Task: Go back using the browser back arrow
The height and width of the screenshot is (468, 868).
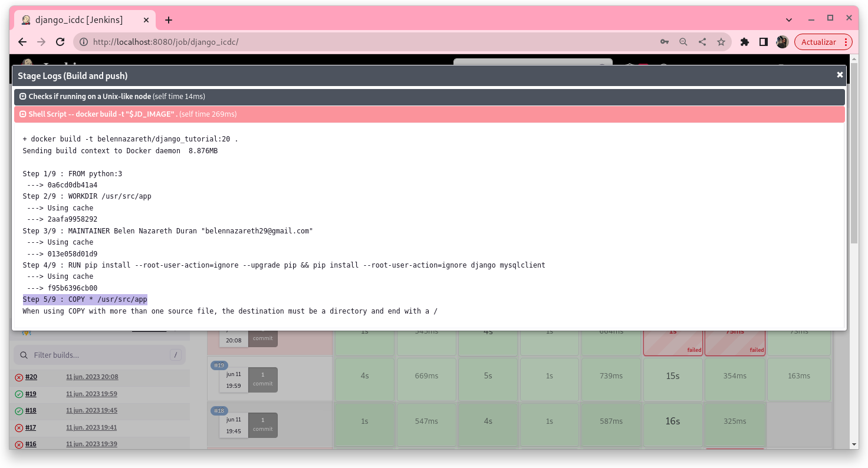Action: (22, 42)
